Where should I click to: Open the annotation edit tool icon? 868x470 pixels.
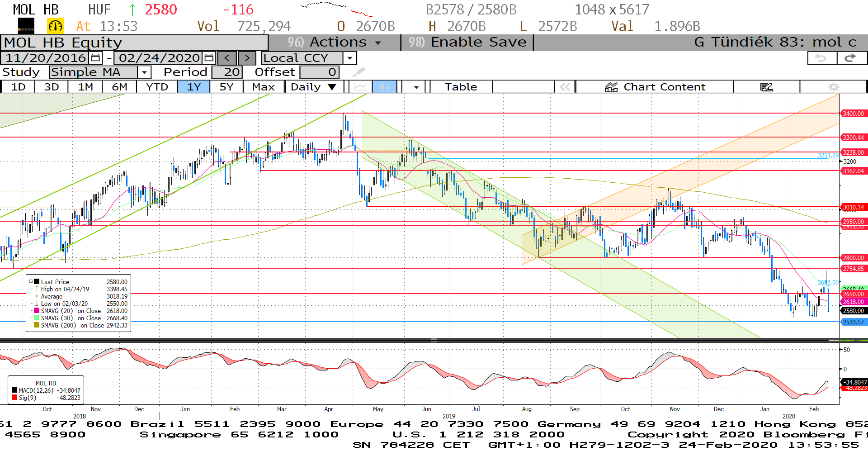766,87
